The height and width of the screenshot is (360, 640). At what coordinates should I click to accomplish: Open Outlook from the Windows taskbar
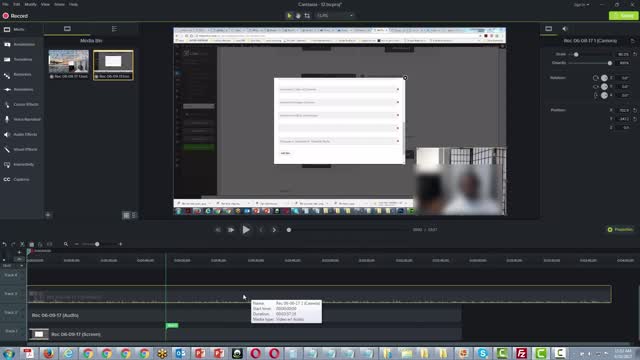pos(180,353)
